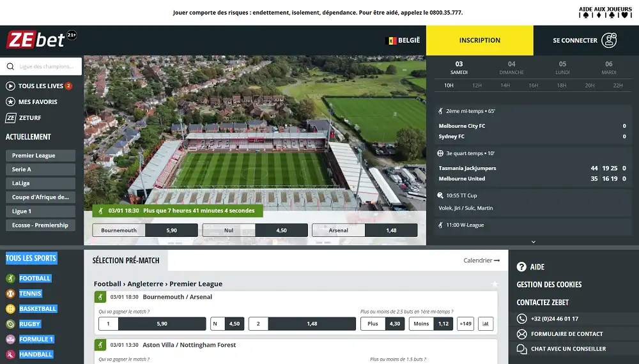Open the België country selector
Screen dimensions: 639x364
click(x=403, y=40)
